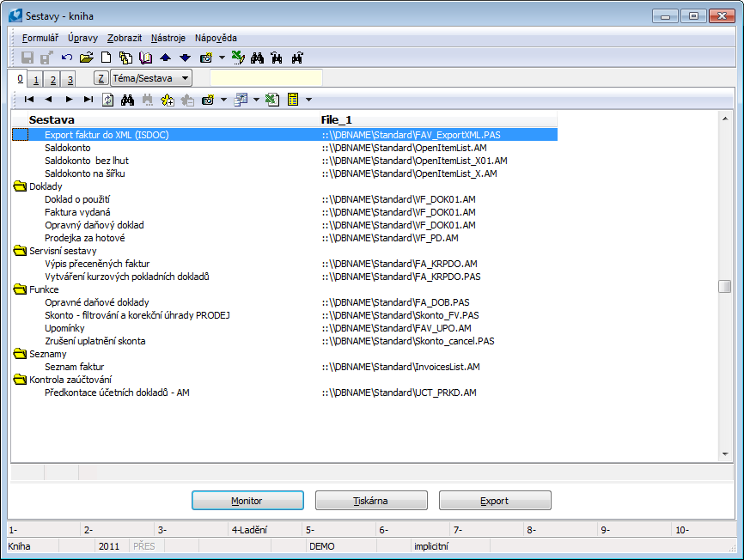The width and height of the screenshot is (744, 560).
Task: Click the camera icon in top toolbar
Action: tap(206, 58)
